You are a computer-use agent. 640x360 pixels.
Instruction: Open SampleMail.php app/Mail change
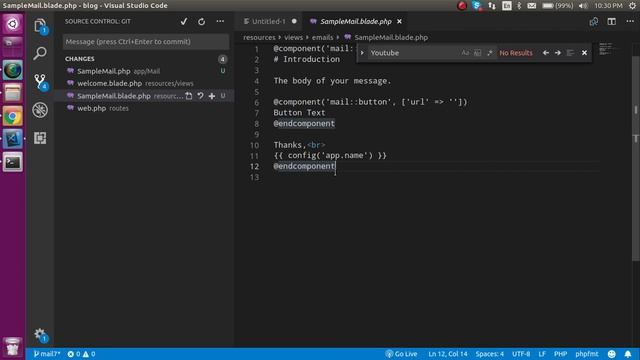click(145, 71)
